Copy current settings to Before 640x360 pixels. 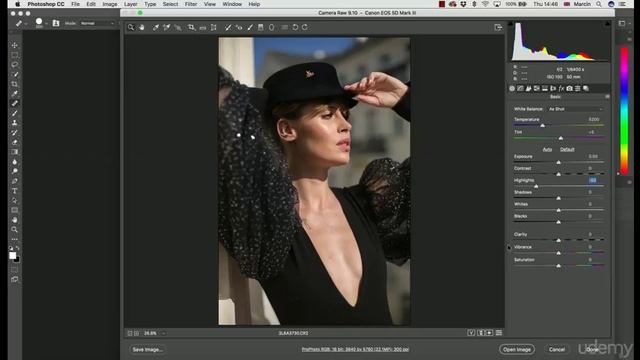pyautogui.click(x=489, y=333)
